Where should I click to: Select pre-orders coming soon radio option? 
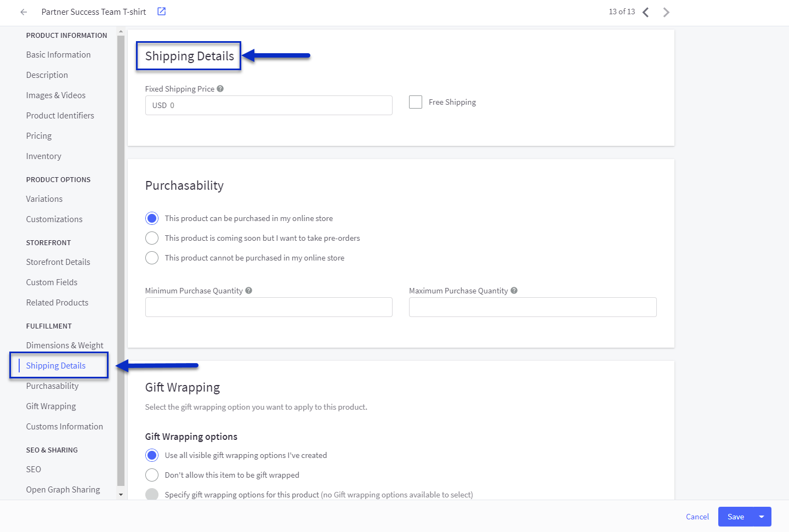coord(152,238)
